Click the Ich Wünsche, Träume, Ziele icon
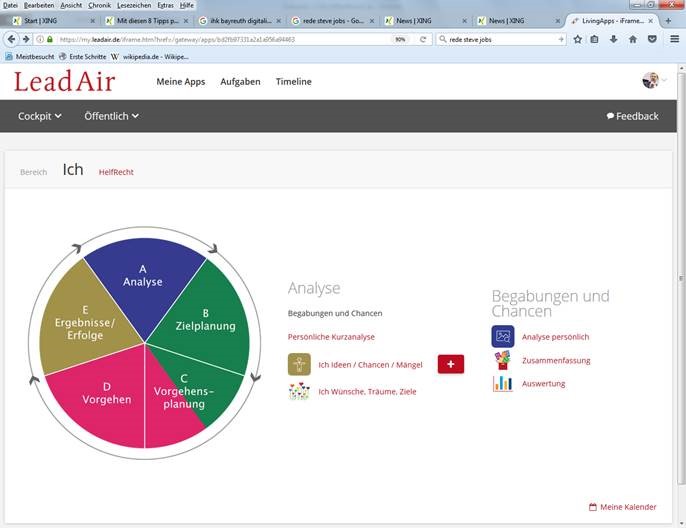The image size is (686, 528). tap(299, 391)
